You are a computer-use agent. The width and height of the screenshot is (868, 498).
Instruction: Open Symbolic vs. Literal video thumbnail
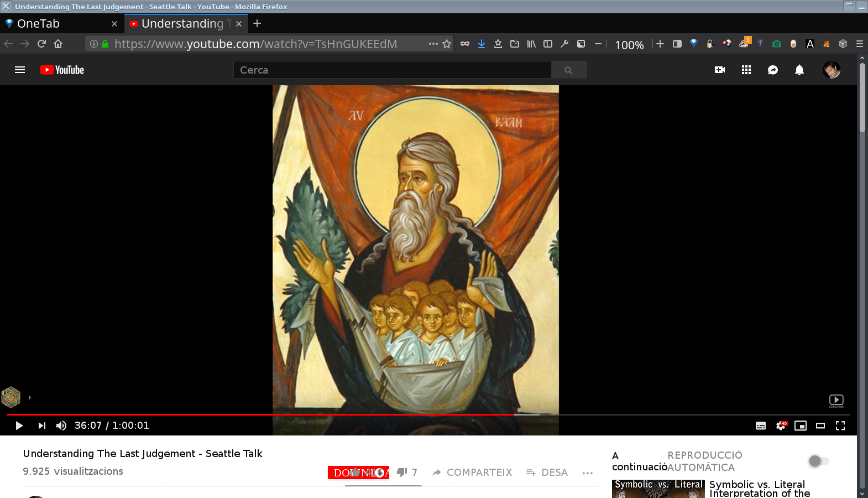658,489
